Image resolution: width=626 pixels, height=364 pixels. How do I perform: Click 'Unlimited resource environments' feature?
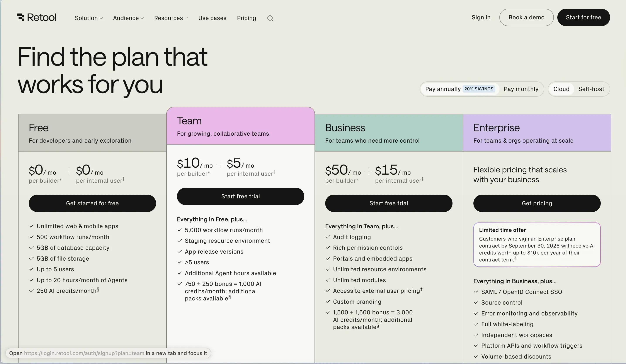coord(379,269)
